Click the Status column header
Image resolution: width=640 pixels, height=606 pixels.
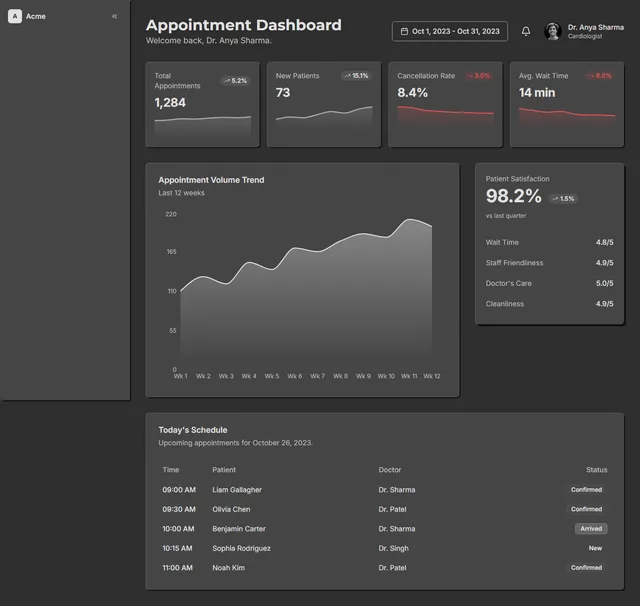coord(596,470)
